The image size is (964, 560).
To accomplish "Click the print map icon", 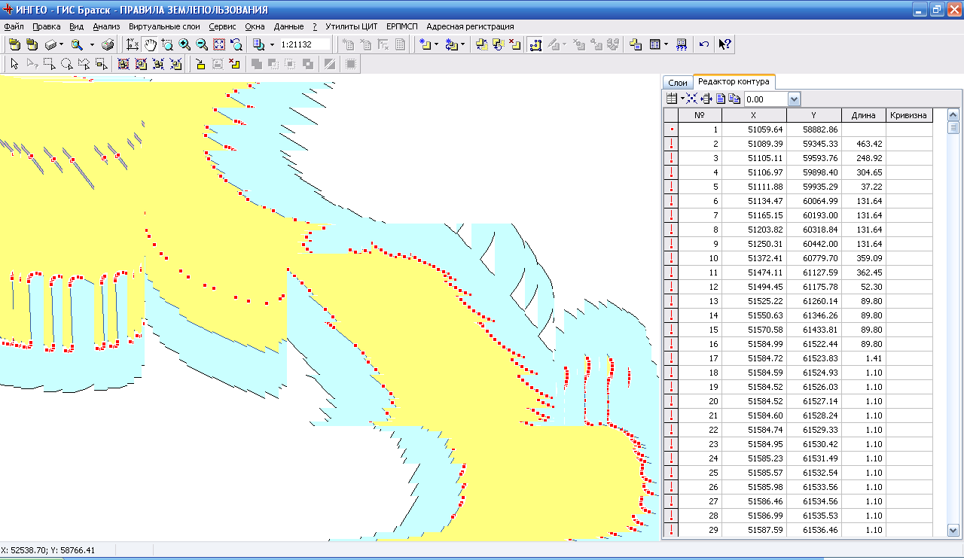I will tap(108, 44).
